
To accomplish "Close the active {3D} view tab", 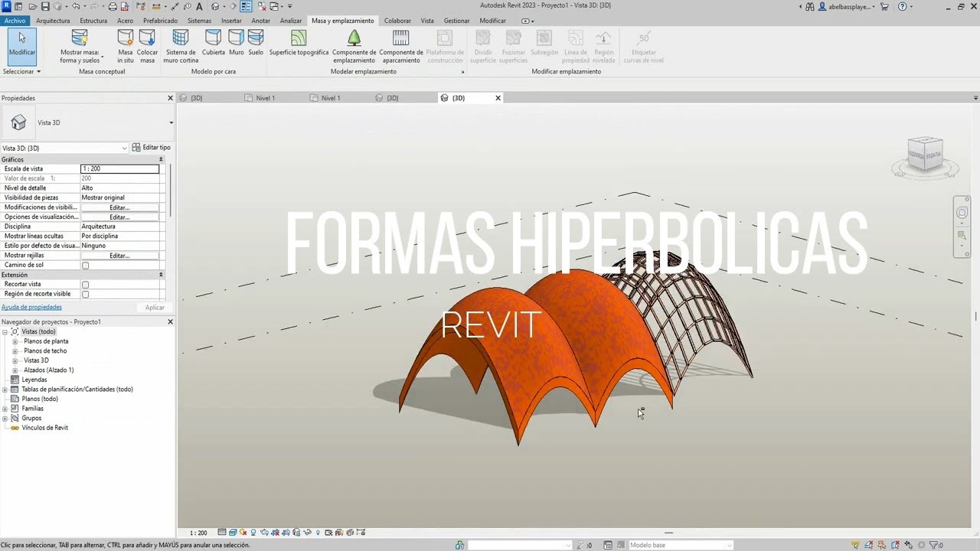I will (498, 98).
